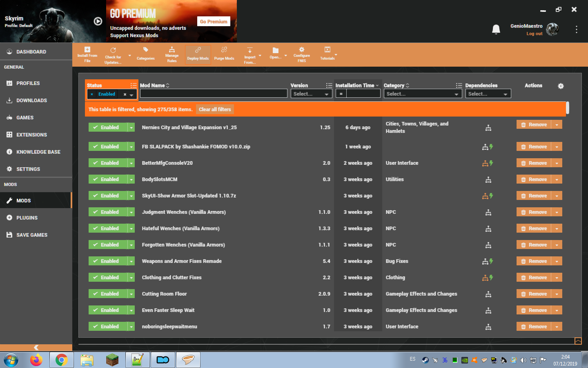
Task: Click the Purge Mods broken-link icon
Action: click(x=224, y=50)
